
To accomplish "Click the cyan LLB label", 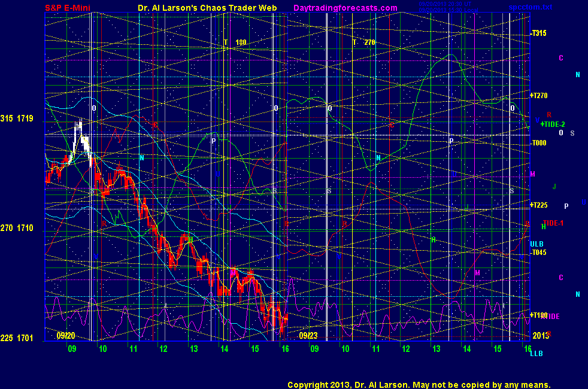I will (537, 354).
